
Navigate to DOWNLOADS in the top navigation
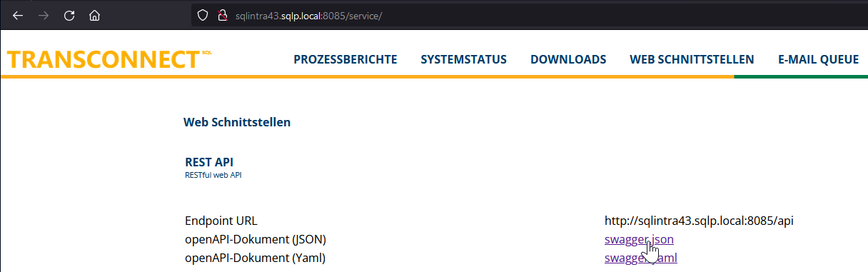point(568,59)
